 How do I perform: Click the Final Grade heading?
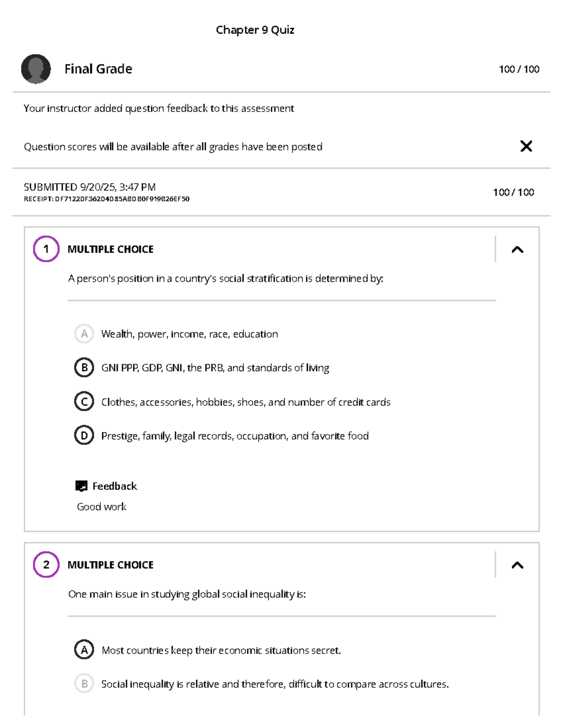[98, 69]
